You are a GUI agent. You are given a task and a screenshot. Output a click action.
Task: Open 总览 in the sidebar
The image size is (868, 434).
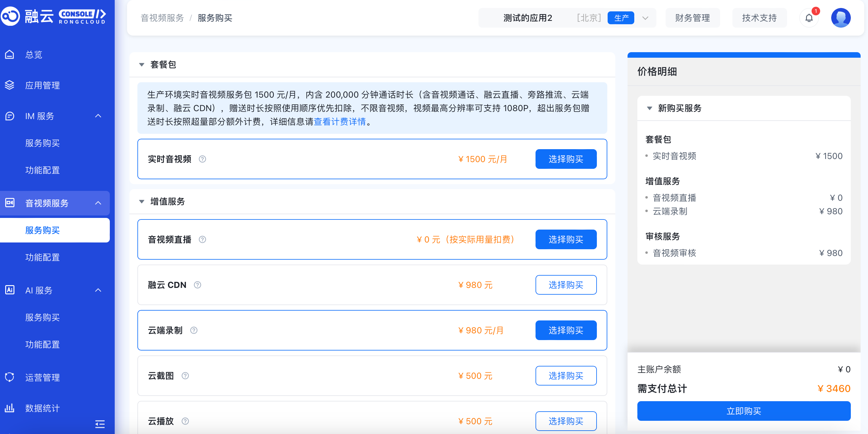tap(34, 54)
